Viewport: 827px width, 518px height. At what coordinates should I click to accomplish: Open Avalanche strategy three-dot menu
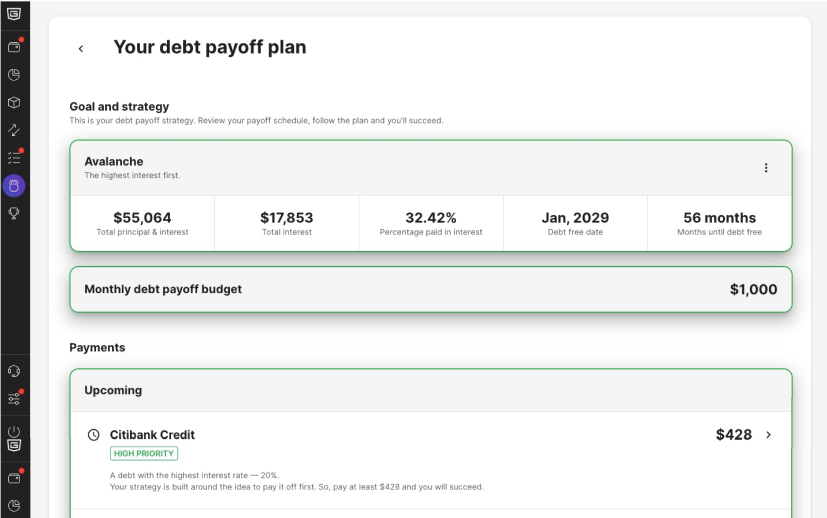[x=766, y=168]
